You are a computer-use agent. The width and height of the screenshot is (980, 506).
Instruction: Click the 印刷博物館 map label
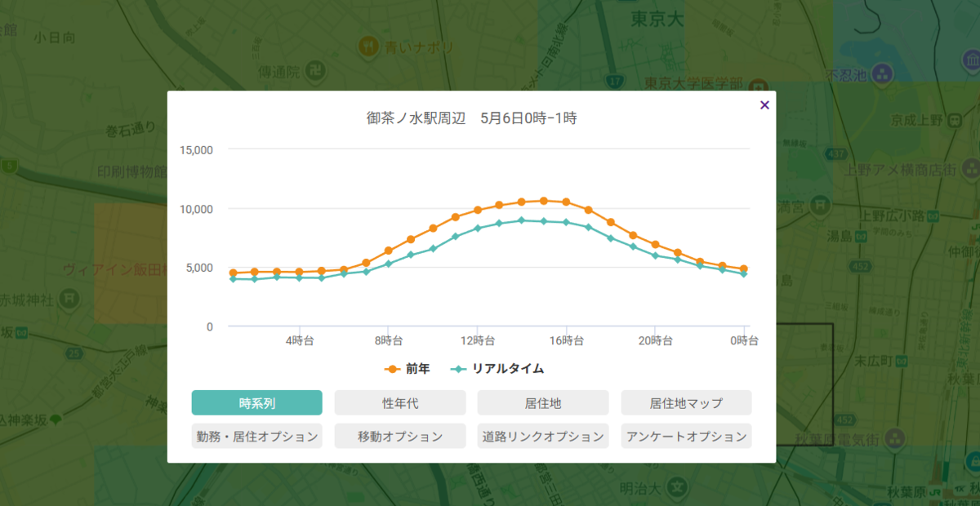(x=131, y=171)
